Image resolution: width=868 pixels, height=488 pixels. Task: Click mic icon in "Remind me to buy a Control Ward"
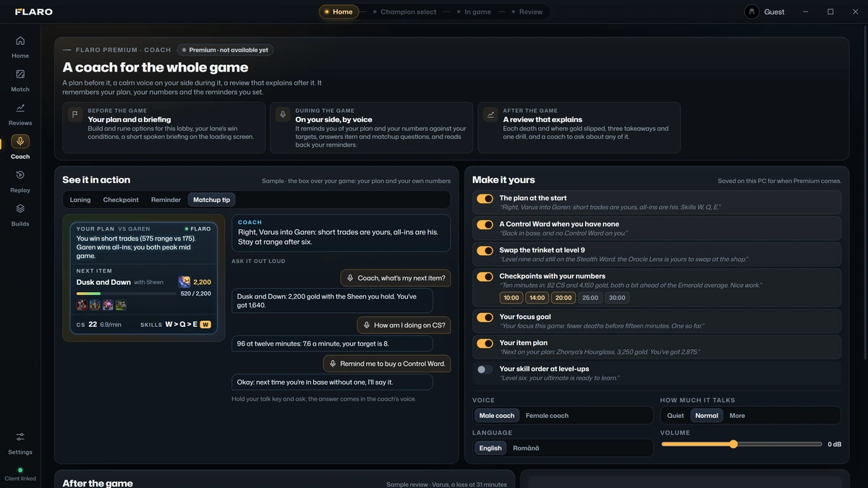coord(333,364)
